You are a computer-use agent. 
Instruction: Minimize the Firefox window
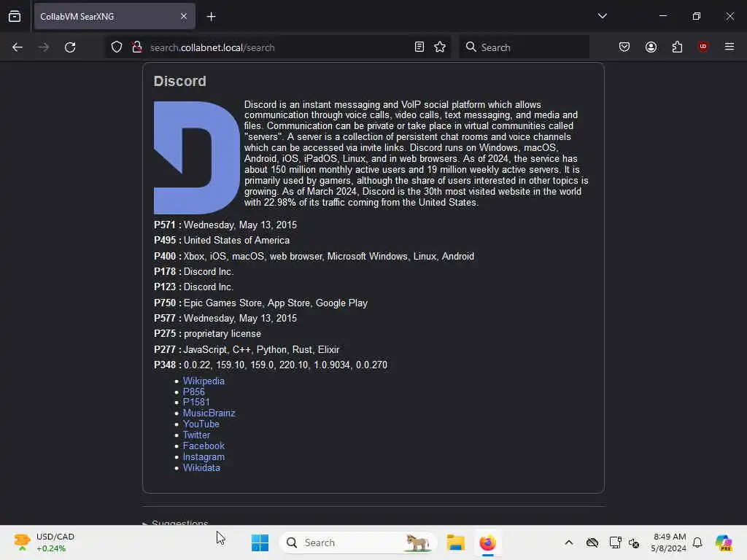point(662,16)
